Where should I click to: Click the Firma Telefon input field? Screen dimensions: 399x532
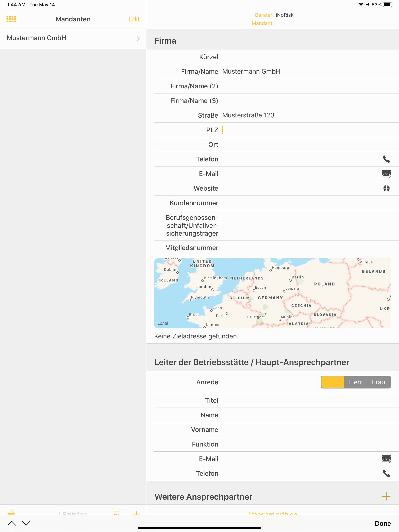tap(301, 159)
